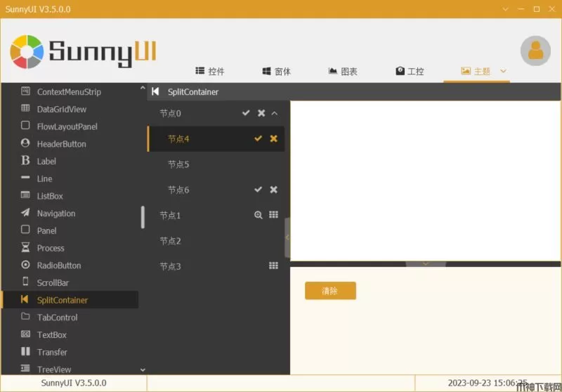562x392 pixels.
Task: Open TreeView in the sidebar list
Action: click(54, 370)
